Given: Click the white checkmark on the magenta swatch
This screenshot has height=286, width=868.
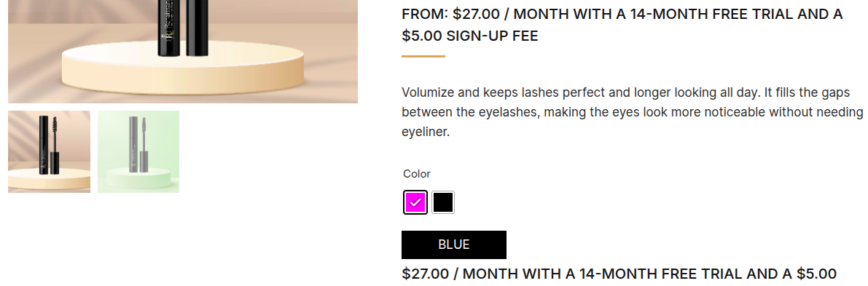Looking at the screenshot, I should click(x=415, y=203).
